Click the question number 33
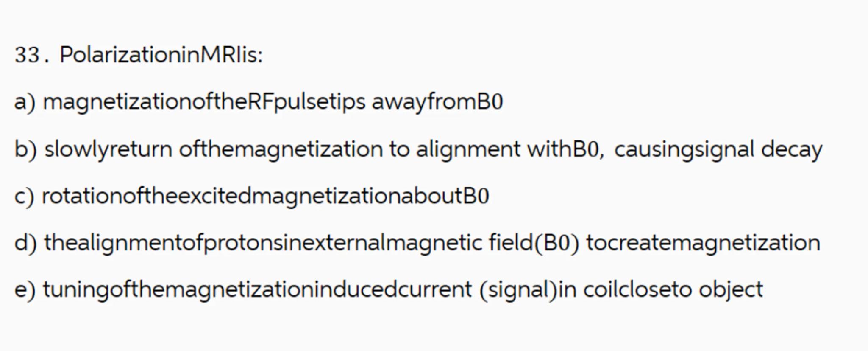 click(27, 55)
